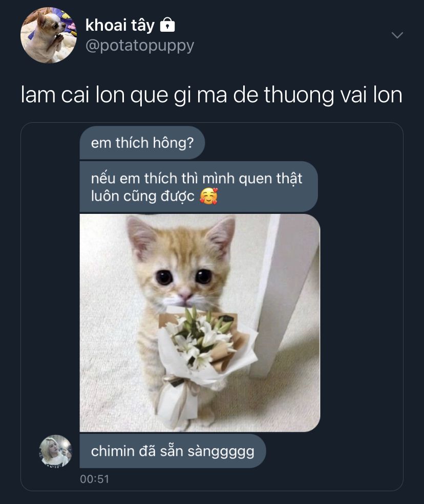
Task: Select the tweet text starting with "lam cai lon"
Action: (x=211, y=95)
